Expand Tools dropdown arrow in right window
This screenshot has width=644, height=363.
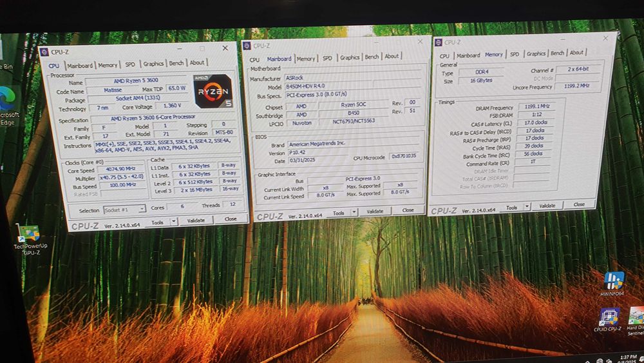pyautogui.click(x=527, y=207)
